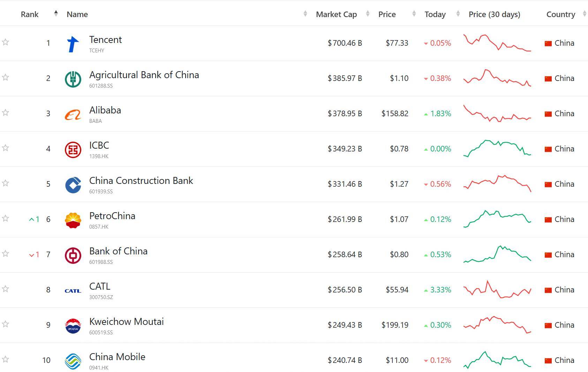Open the PetroChina company name link

click(112, 216)
